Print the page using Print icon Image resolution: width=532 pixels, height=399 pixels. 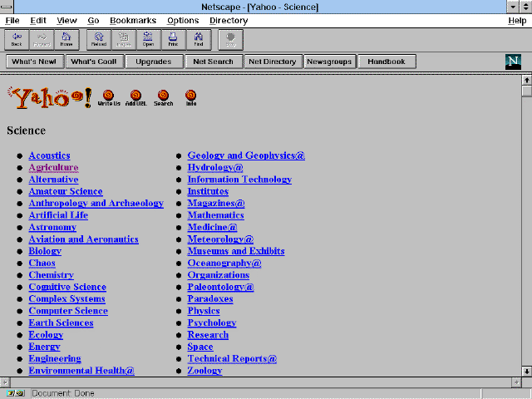pyautogui.click(x=174, y=40)
